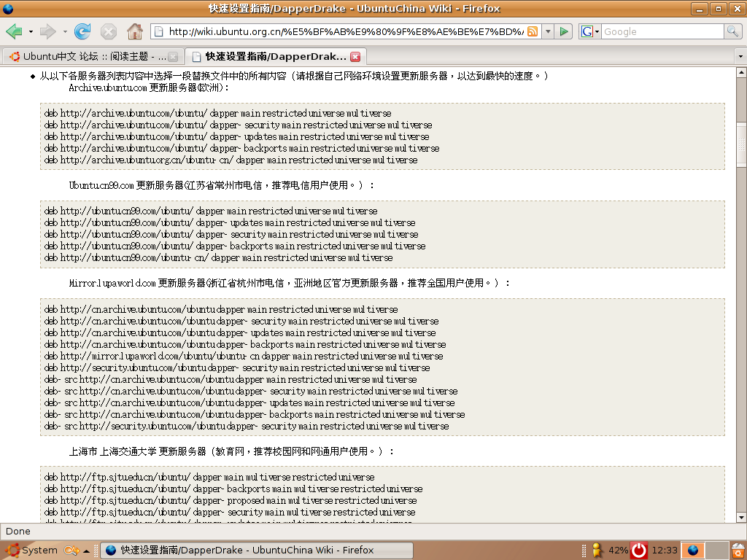Viewport: 747px width, 560px height.
Task: Click the 42% battery indicator
Action: tap(618, 551)
